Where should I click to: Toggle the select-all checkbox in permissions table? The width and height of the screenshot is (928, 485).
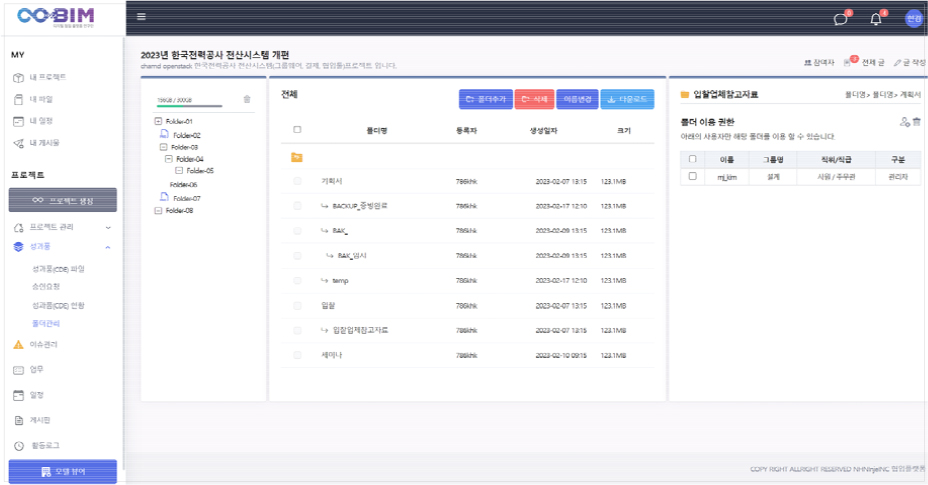(x=692, y=159)
